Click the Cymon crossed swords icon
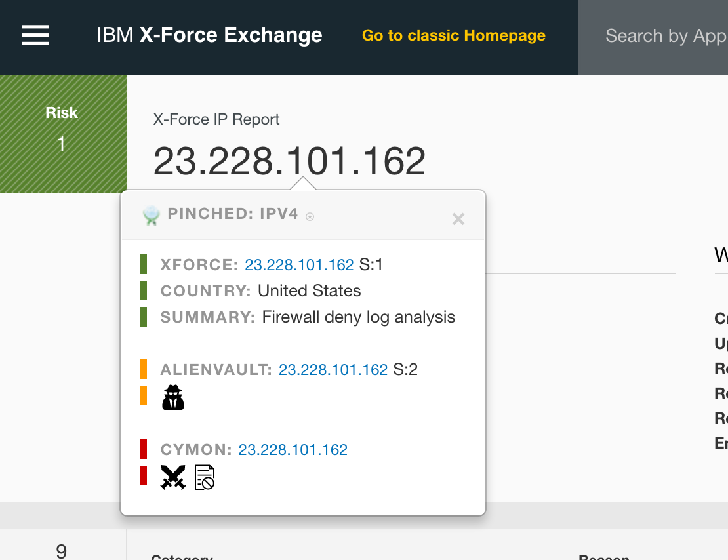This screenshot has width=728, height=560. (173, 477)
